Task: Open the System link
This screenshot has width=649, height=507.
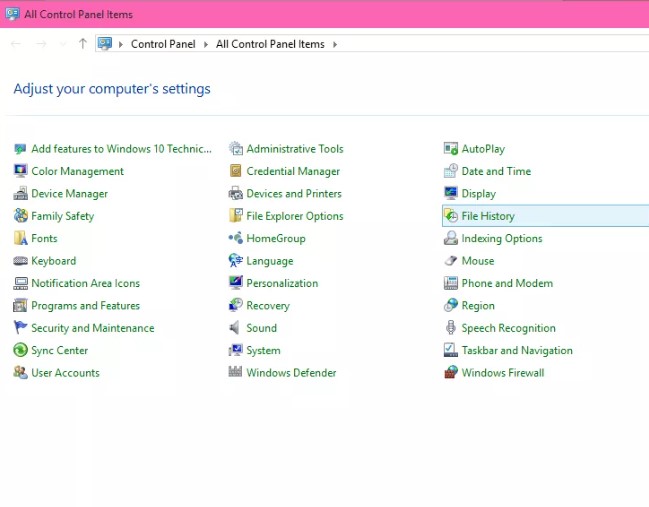Action: [263, 351]
